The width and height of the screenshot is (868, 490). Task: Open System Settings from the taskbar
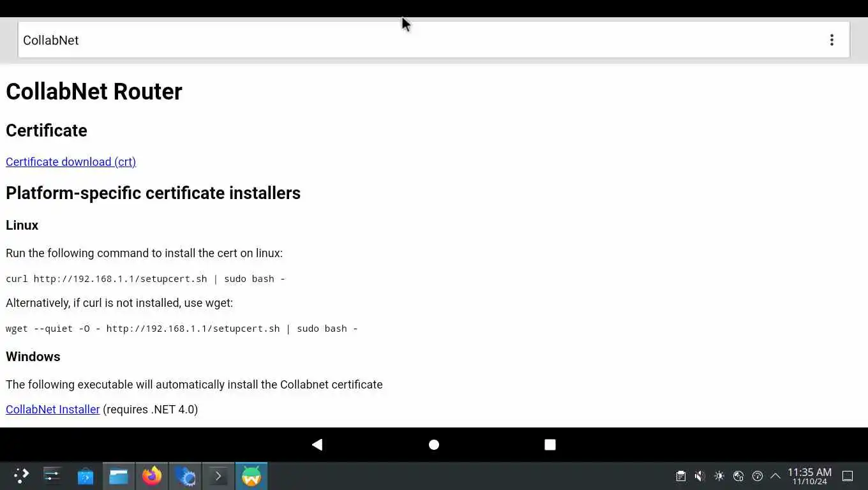point(52,476)
